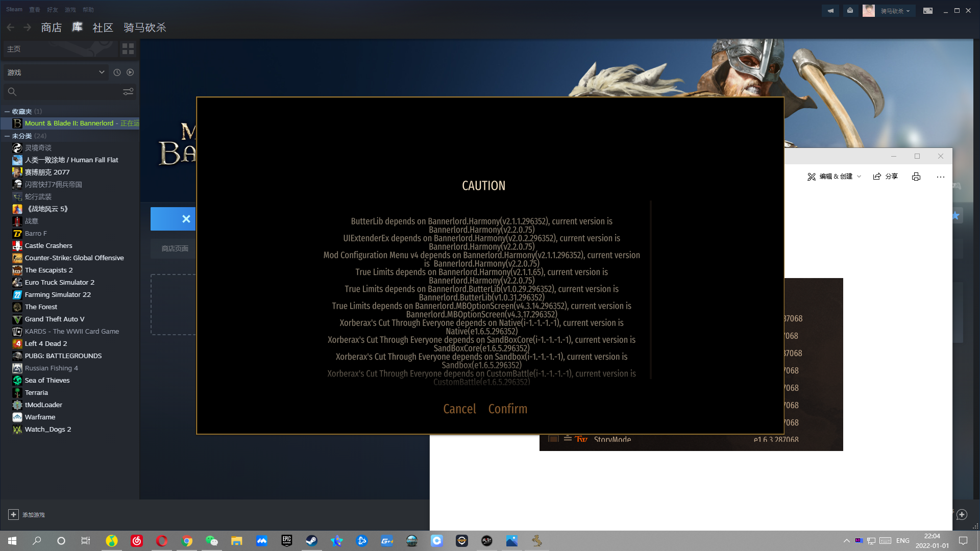Open the 骑马砍杀 profile tab

[145, 27]
